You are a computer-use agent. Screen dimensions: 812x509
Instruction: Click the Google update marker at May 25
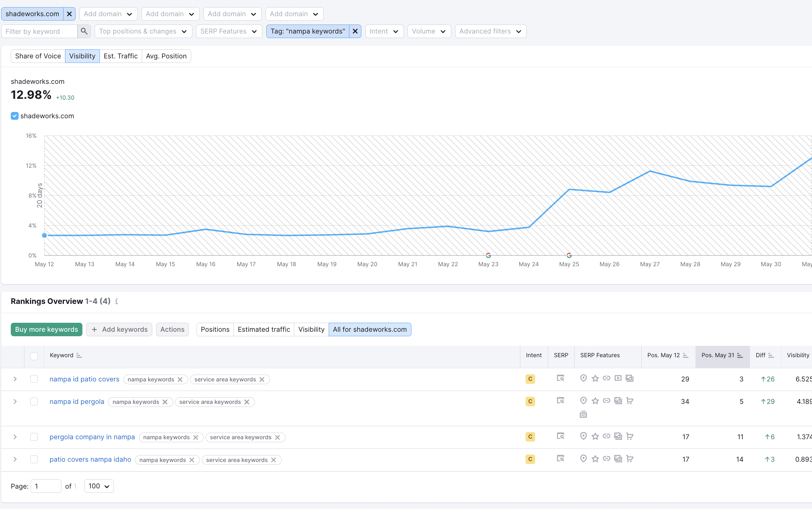569,255
